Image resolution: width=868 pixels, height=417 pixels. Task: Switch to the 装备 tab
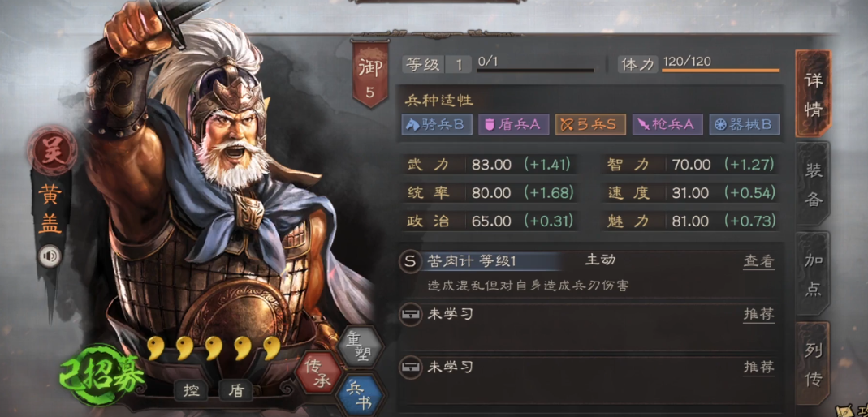coord(813,184)
